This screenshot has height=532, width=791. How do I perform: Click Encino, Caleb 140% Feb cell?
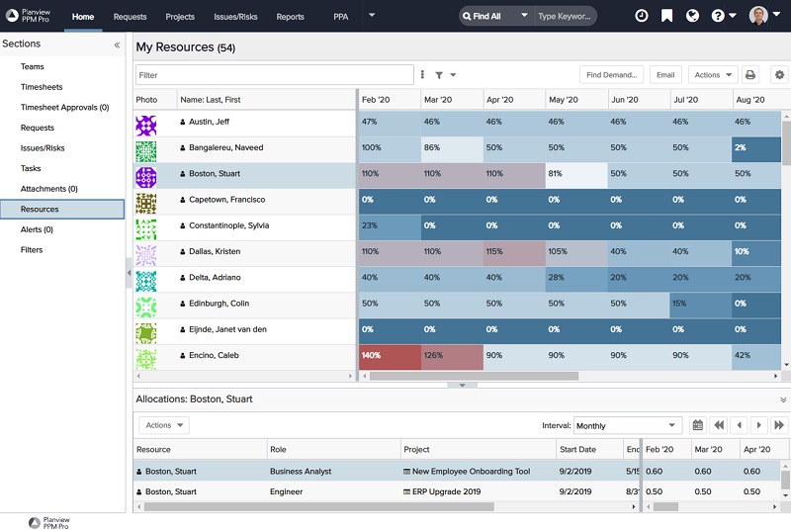pos(390,357)
